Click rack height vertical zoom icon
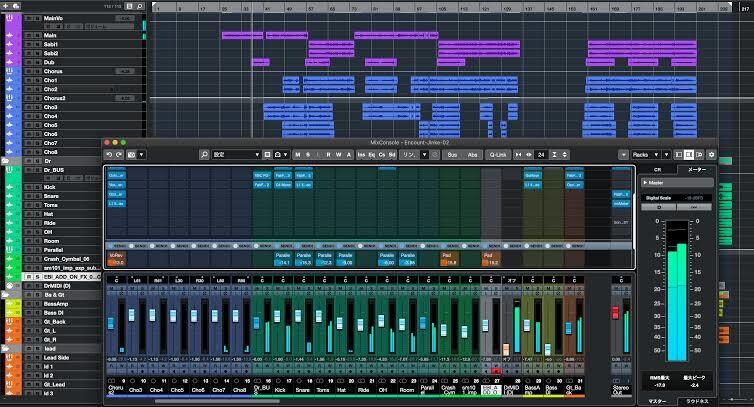754x407 pixels. [554, 154]
